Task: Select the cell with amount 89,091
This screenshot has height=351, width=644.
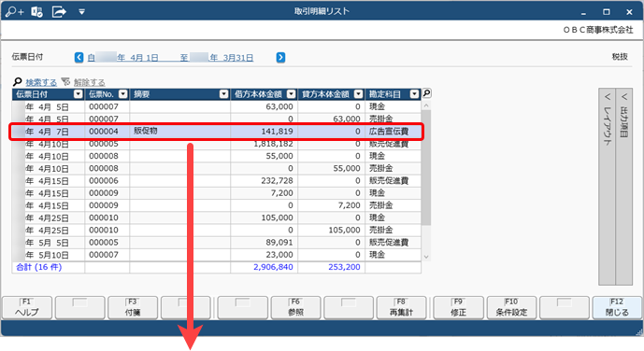Action: pyautogui.click(x=265, y=243)
